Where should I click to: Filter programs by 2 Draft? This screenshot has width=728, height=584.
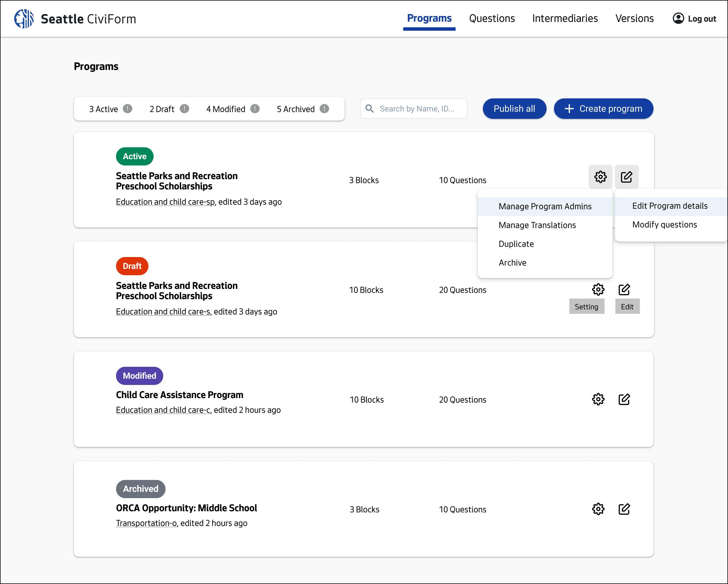[162, 109]
